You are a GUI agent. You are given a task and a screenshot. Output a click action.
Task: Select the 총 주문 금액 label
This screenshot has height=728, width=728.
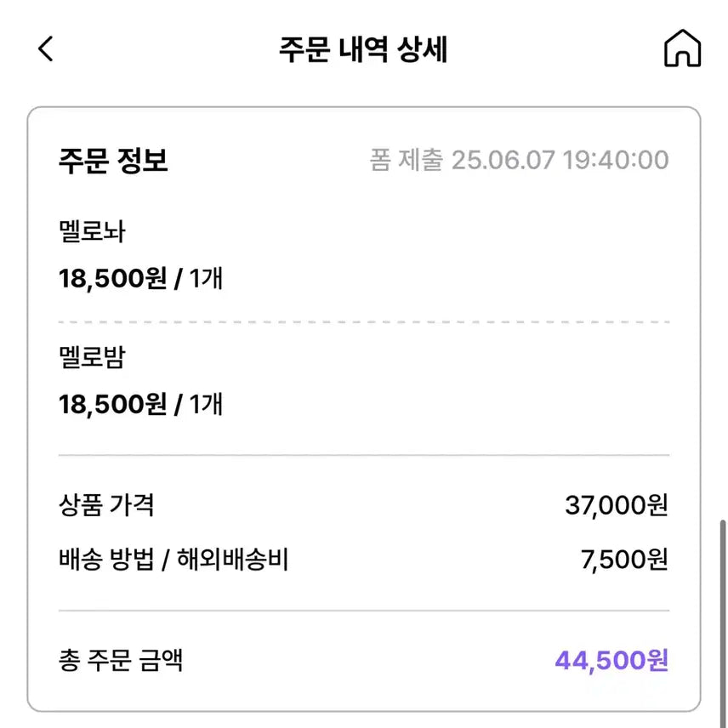coord(120,660)
